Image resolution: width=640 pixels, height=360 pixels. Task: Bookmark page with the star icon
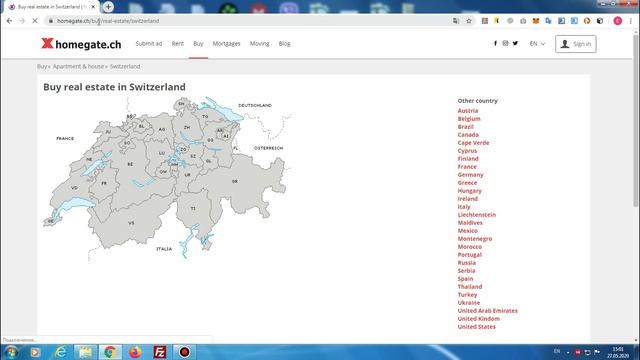click(469, 21)
